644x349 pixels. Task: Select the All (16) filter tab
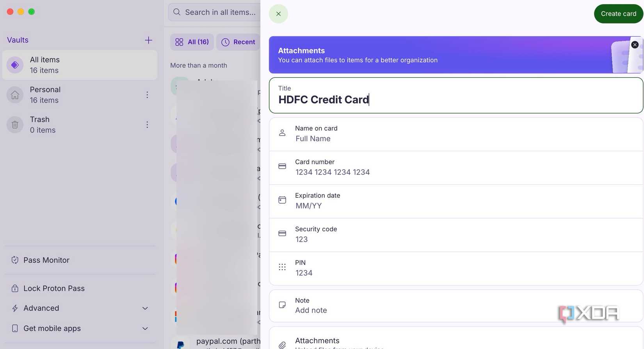coord(192,42)
